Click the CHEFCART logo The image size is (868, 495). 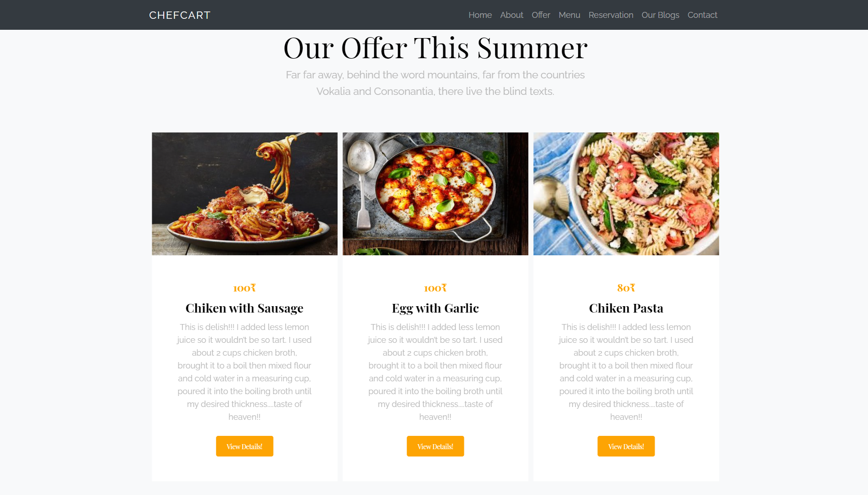click(180, 15)
